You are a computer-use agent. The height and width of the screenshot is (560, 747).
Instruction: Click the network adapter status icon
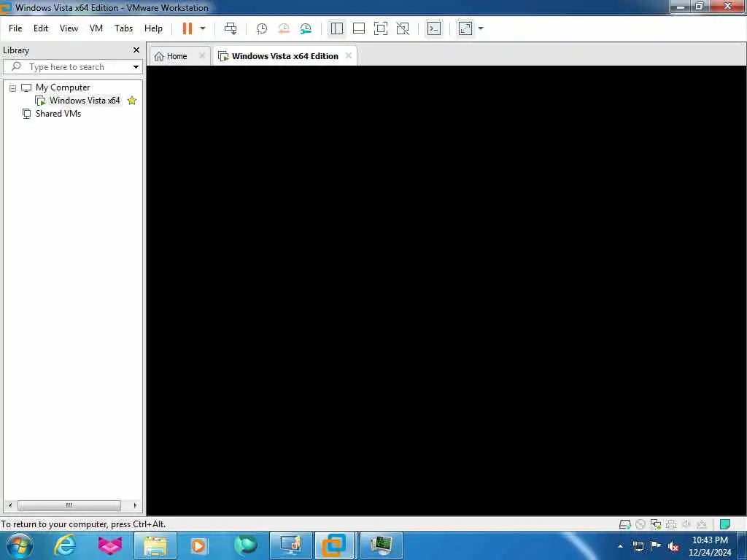tap(656, 524)
